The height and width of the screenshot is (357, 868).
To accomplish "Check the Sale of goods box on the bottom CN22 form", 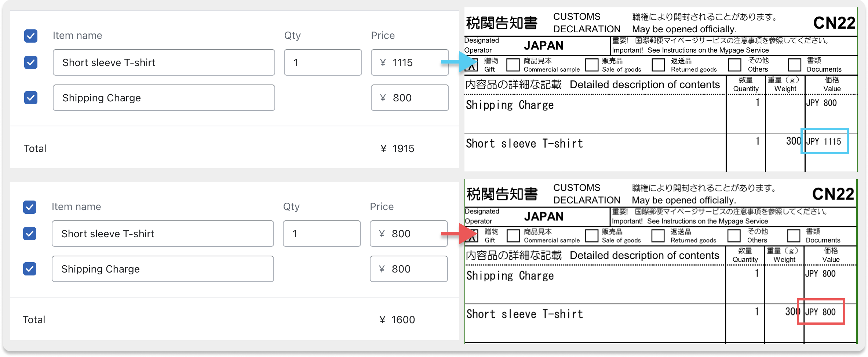I will coord(591,236).
